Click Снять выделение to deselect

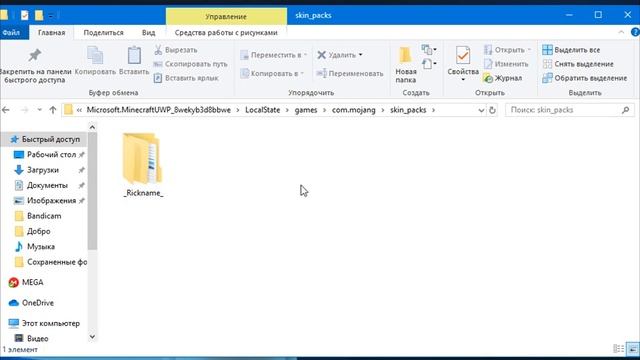point(578,64)
